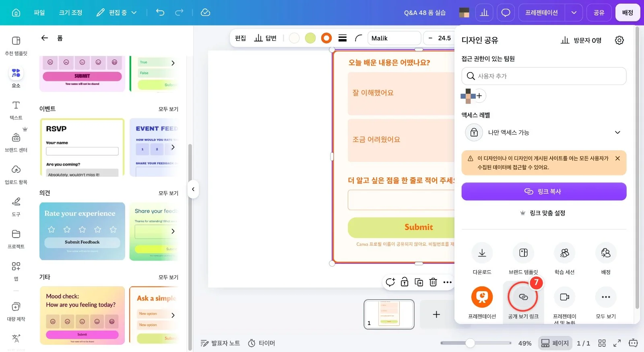Click 링크 복사 button
Image resolution: width=644 pixels, height=352 pixels.
pyautogui.click(x=544, y=191)
